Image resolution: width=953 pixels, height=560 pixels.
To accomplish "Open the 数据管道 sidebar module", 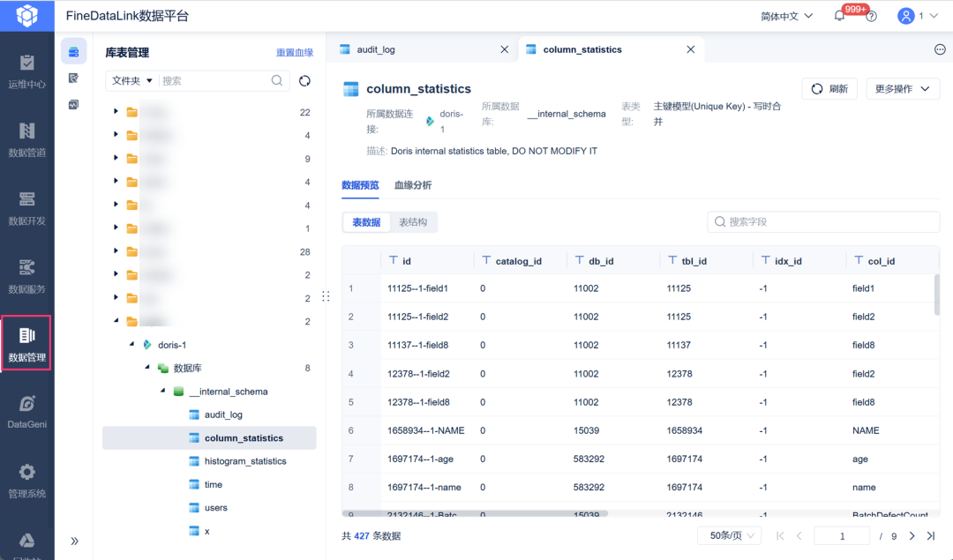I will pos(26,140).
